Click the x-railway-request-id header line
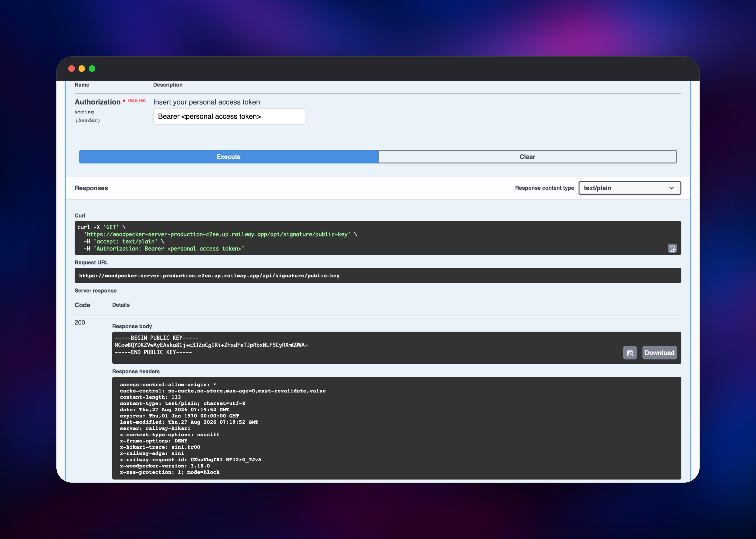756x539 pixels. click(190, 460)
